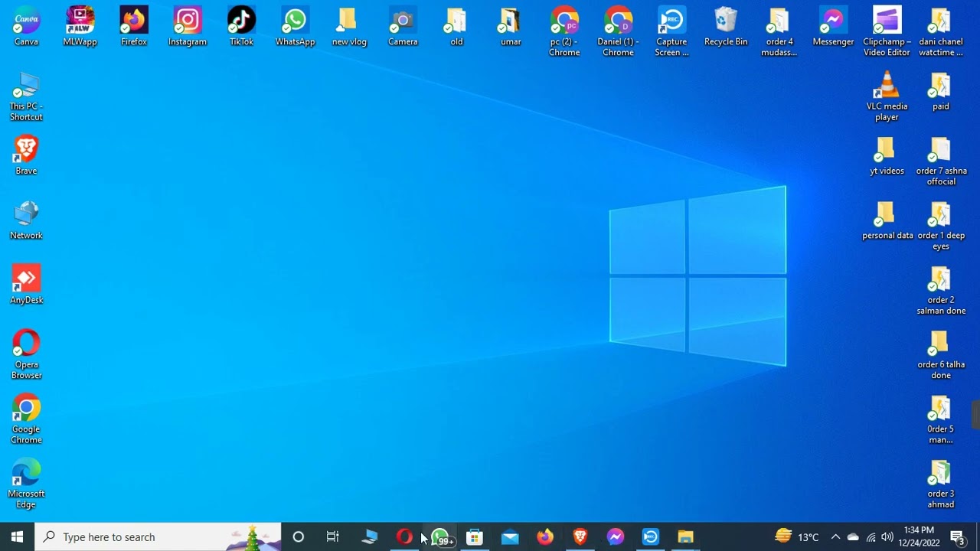
Task: Launch the MLWapp desktop shortcut
Action: [80, 26]
